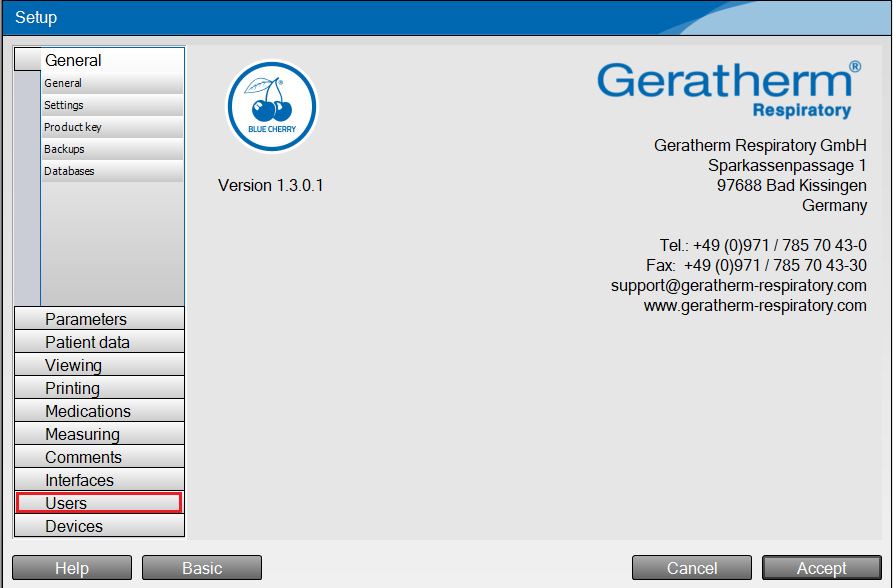Click the www.geratherm-respiratory.com website address
Screen dimensions: 893x588
pyautogui.click(x=755, y=305)
